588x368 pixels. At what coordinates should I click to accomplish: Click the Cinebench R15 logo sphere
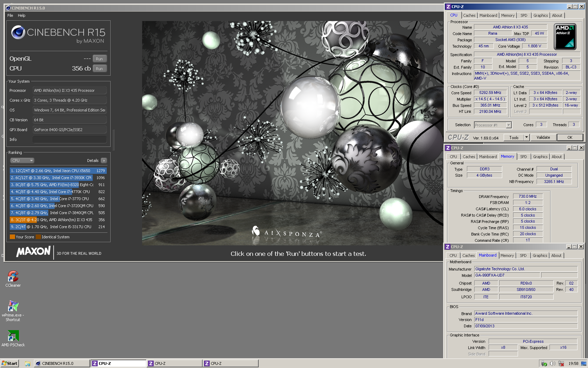tap(18, 33)
